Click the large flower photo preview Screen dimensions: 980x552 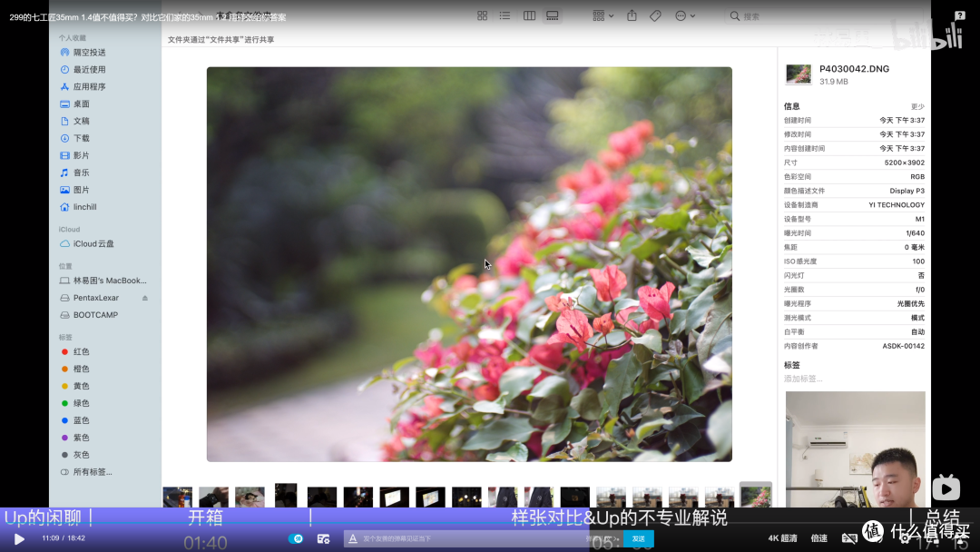pyautogui.click(x=469, y=264)
